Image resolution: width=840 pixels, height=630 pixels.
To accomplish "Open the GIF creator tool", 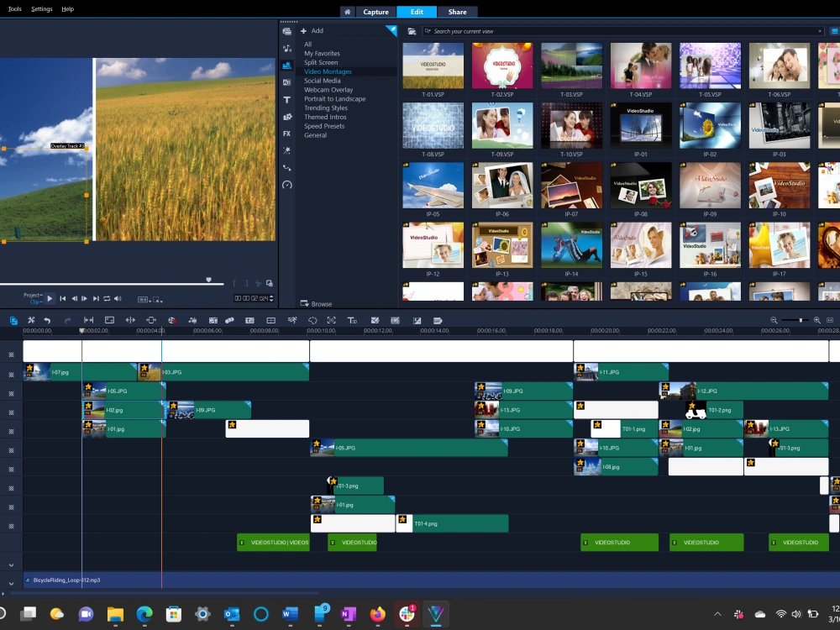I will (438, 320).
